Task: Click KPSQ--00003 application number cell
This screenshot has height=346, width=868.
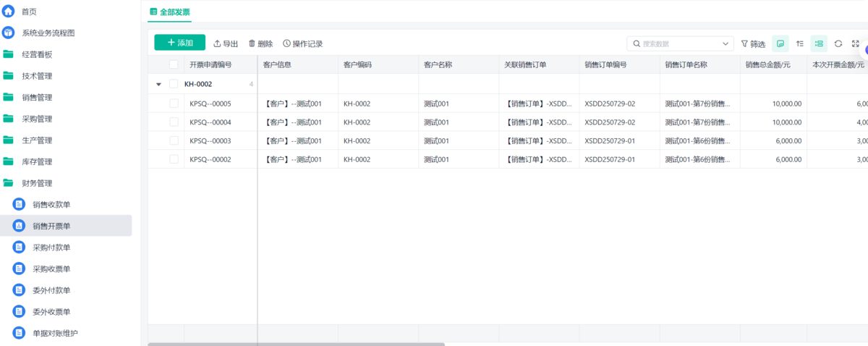Action: (x=210, y=140)
